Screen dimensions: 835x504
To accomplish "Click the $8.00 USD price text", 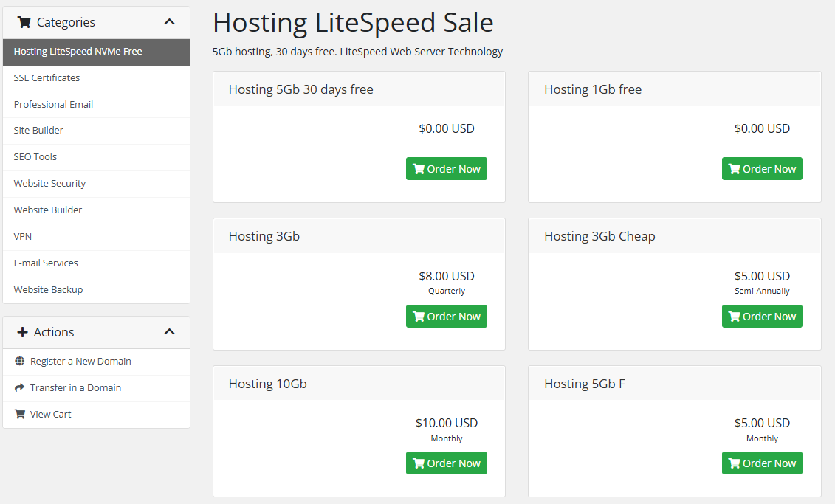I will point(446,276).
